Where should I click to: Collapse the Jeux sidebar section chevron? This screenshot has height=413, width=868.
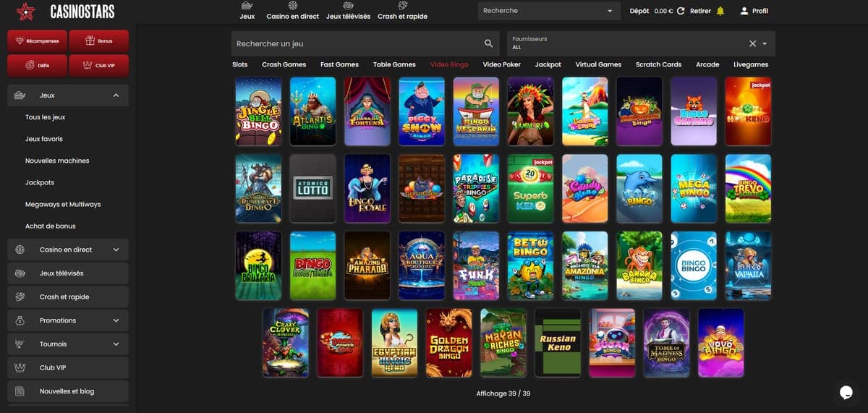[116, 95]
